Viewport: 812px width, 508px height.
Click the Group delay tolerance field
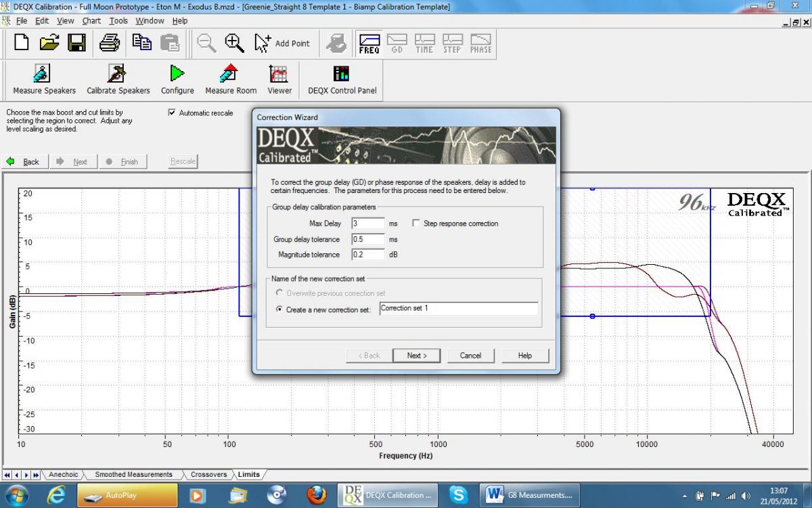368,239
